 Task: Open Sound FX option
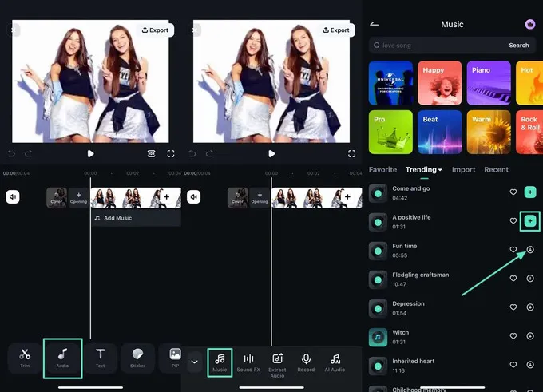(x=248, y=362)
